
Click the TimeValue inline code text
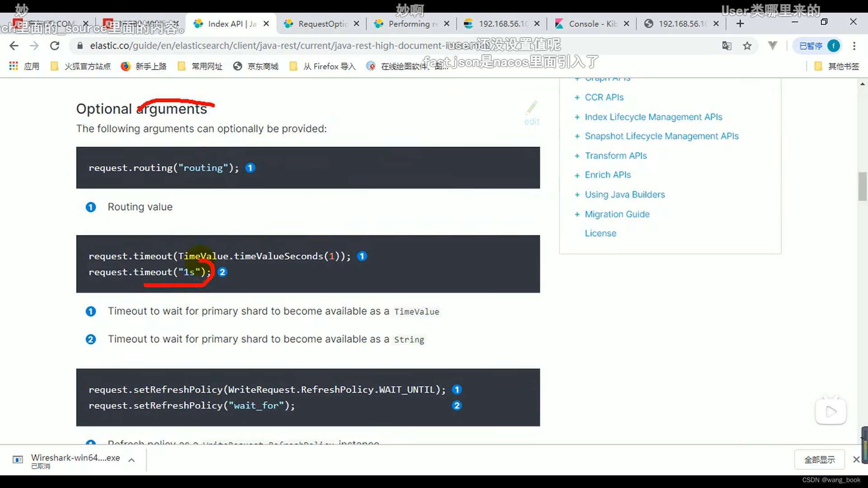[417, 312]
